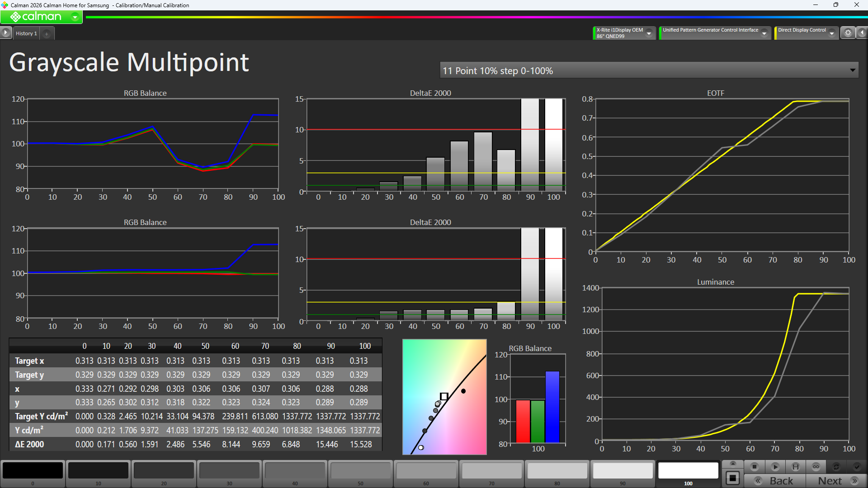Expand pattern options with up arrow

tap(733, 464)
